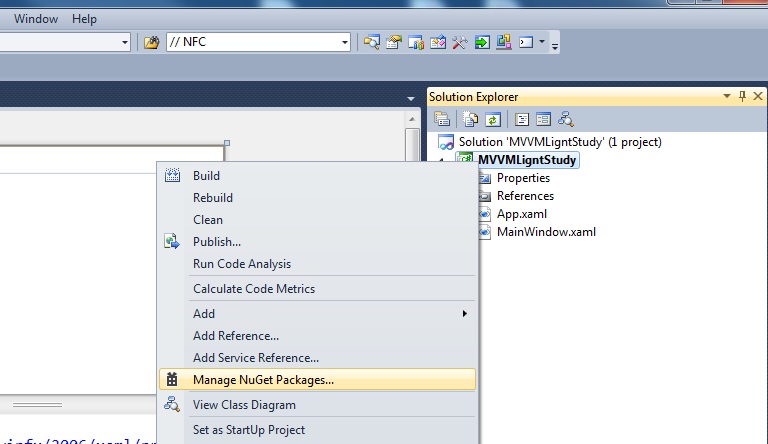
Task: Select MainWindow.xaml file in Solution Explorer
Action: click(546, 232)
